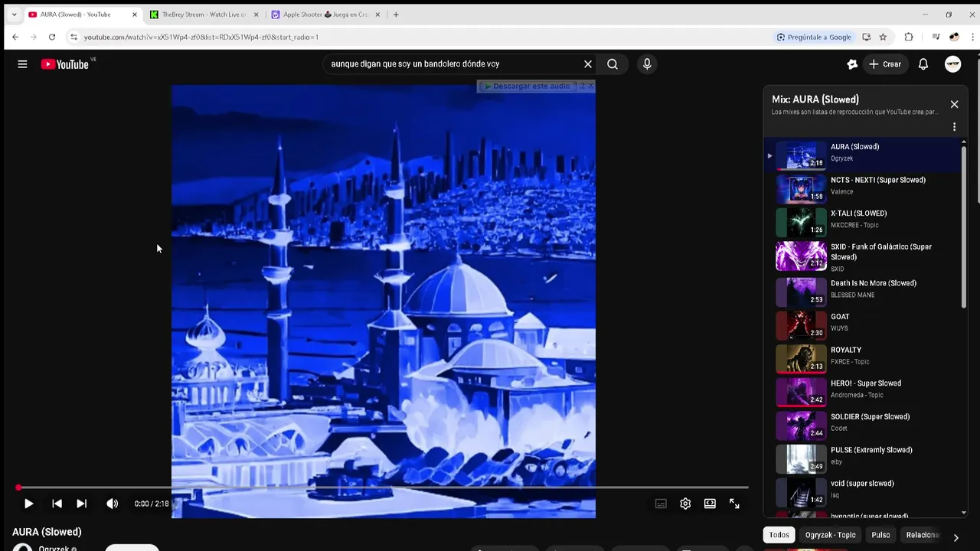Image resolution: width=980 pixels, height=551 pixels.
Task: Start voice search with microphone
Action: pos(647,64)
